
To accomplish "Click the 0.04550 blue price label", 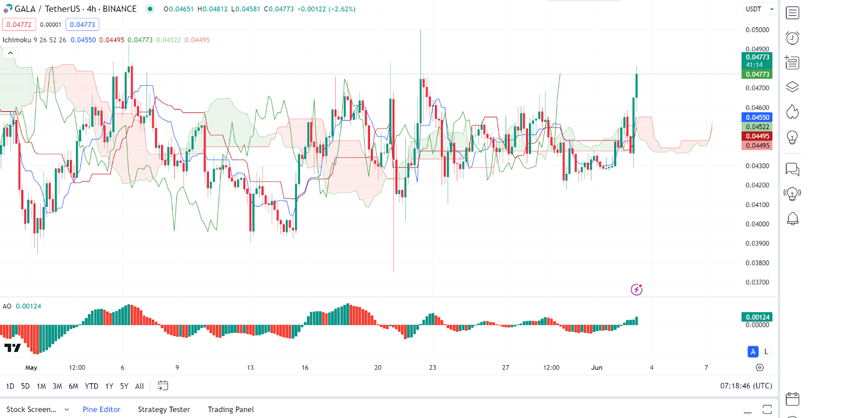I will coord(757,117).
